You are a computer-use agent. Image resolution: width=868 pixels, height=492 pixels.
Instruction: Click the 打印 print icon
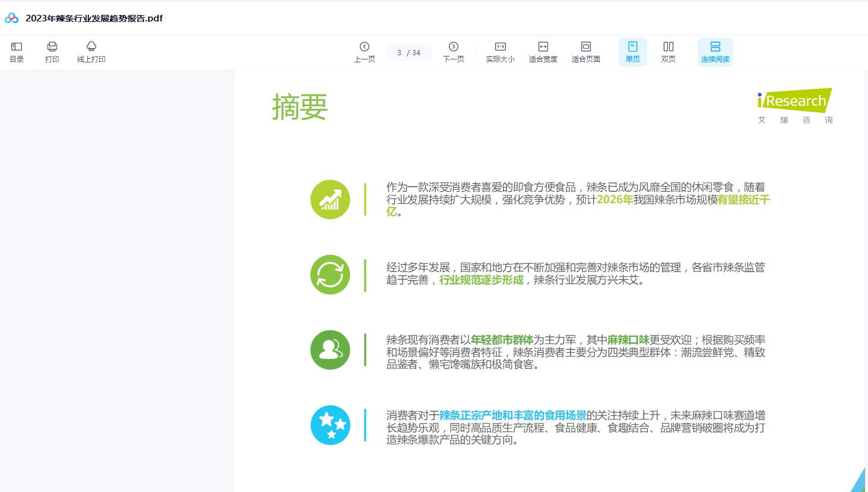(x=52, y=52)
